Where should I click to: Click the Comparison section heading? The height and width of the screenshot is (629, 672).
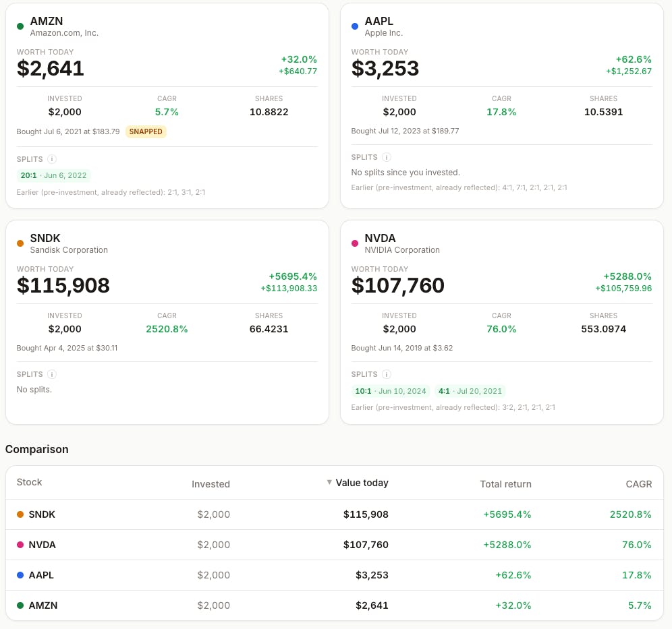pos(37,449)
